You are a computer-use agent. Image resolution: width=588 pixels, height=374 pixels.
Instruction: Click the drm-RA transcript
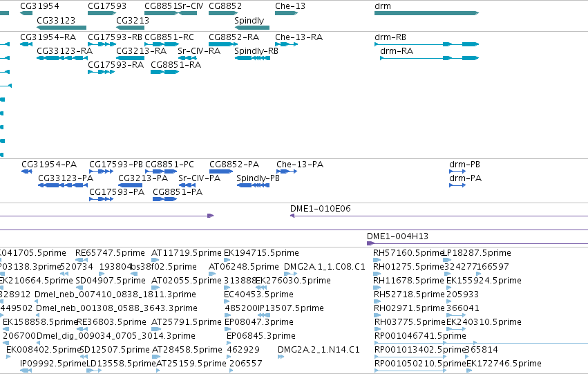[429, 58]
